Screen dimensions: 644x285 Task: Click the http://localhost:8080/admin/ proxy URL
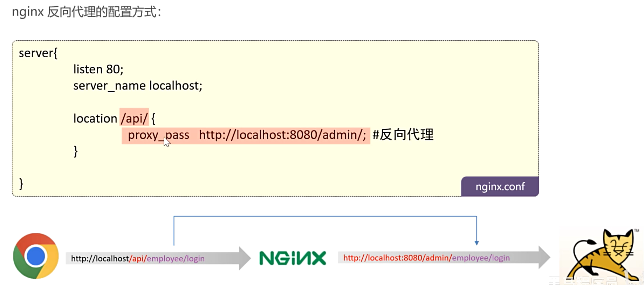tap(282, 135)
